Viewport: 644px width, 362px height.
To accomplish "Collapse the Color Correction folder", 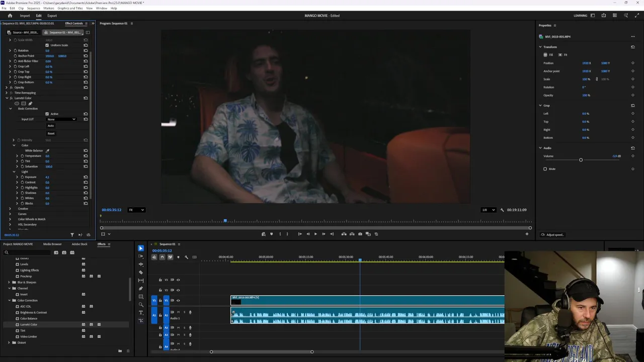I will 9,301.
